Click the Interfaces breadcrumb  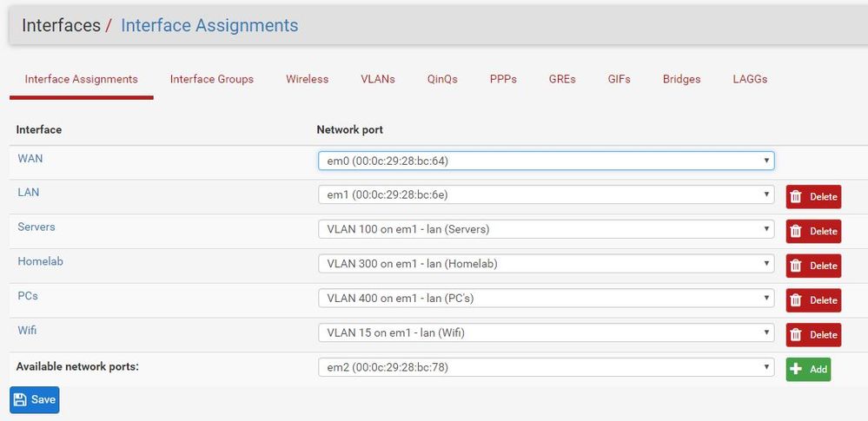click(x=61, y=25)
